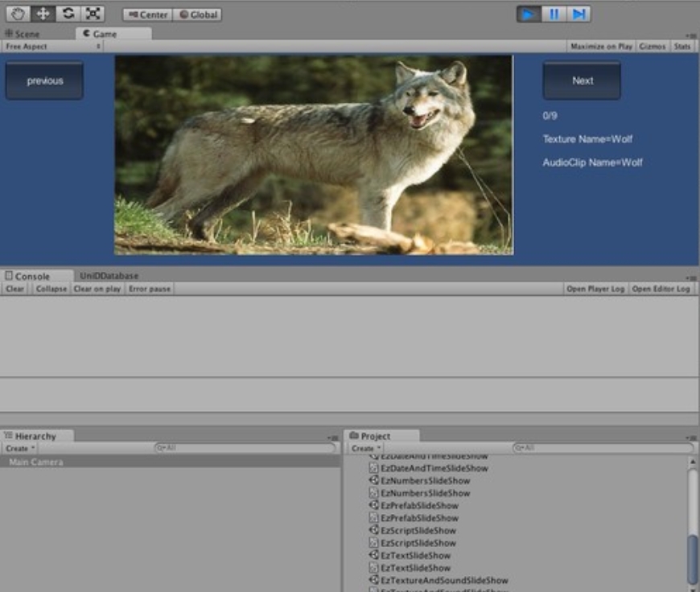Switch to the UniDDatabase tab
The image size is (700, 592).
[109, 276]
